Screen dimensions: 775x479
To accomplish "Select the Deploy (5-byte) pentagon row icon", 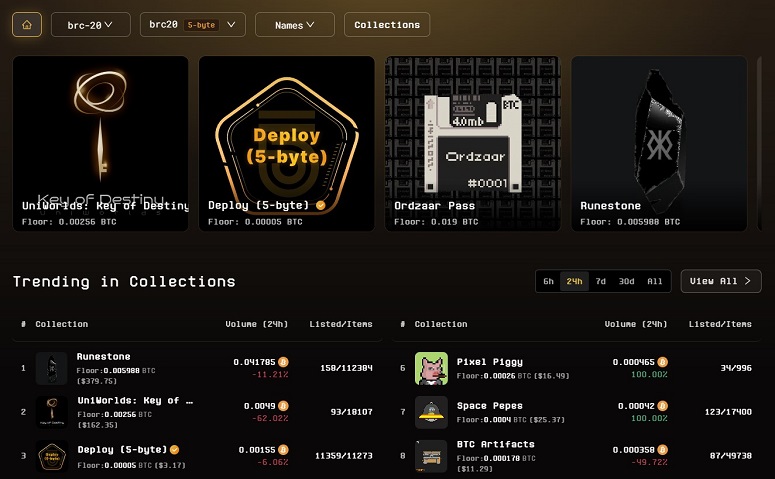I will tap(52, 456).
